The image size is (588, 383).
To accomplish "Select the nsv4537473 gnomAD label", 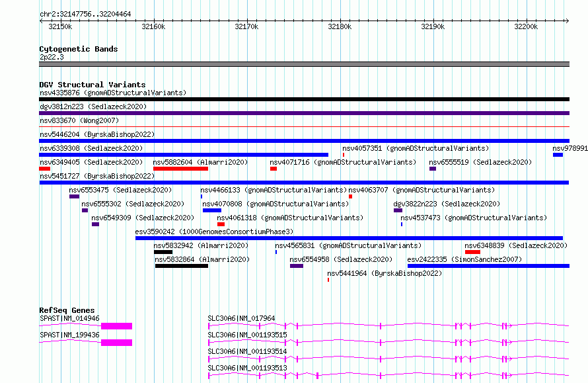I will pyautogui.click(x=474, y=218).
